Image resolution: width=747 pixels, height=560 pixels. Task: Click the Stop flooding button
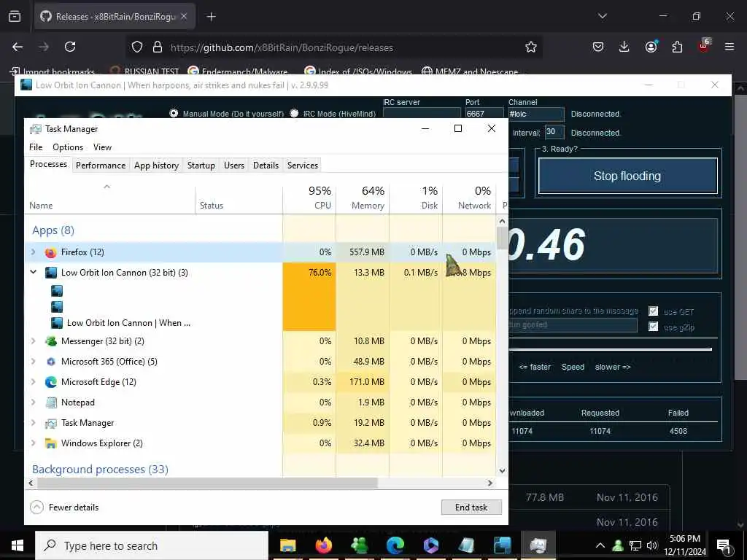pyautogui.click(x=627, y=176)
